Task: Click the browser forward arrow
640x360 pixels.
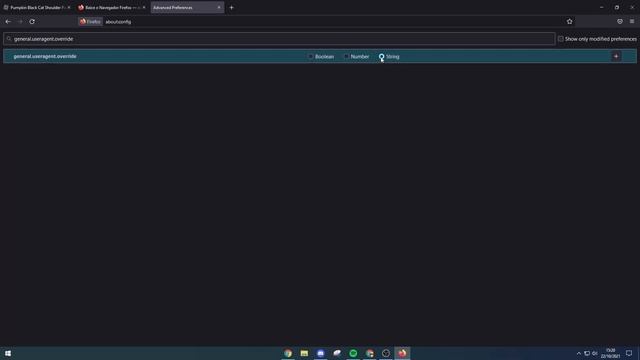Action: (x=20, y=22)
